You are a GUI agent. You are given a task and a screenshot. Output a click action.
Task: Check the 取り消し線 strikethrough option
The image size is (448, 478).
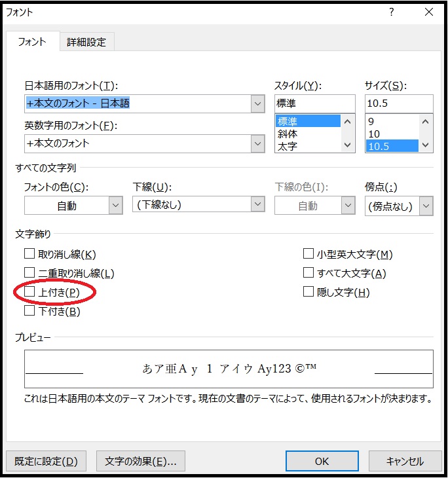click(29, 254)
